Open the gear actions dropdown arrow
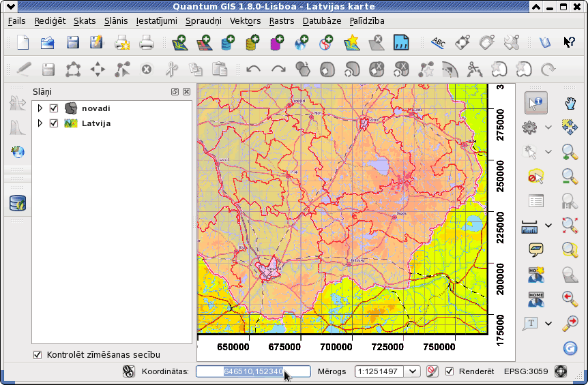The image size is (588, 385). click(x=548, y=127)
